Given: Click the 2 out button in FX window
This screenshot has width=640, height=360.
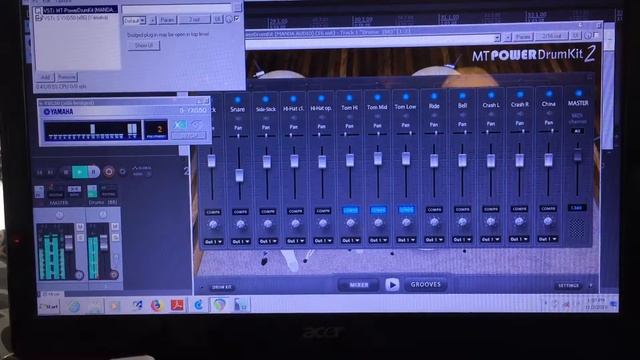Looking at the screenshot, I should pos(194,19).
